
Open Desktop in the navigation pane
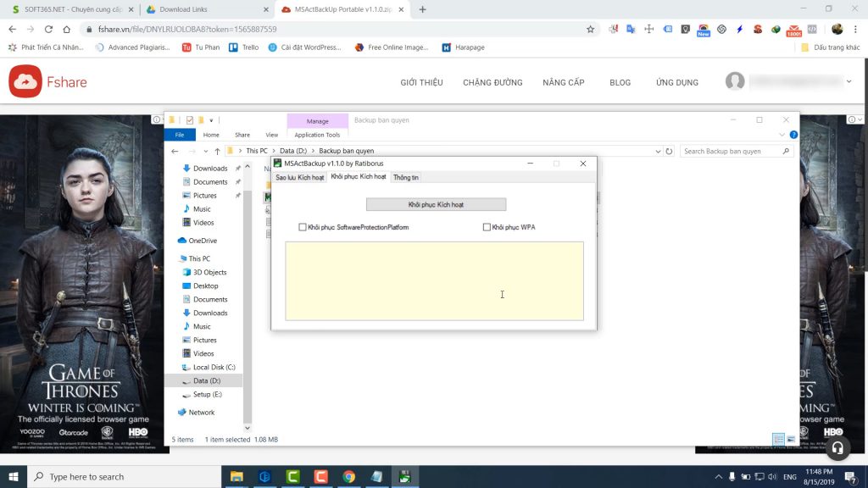coord(205,286)
